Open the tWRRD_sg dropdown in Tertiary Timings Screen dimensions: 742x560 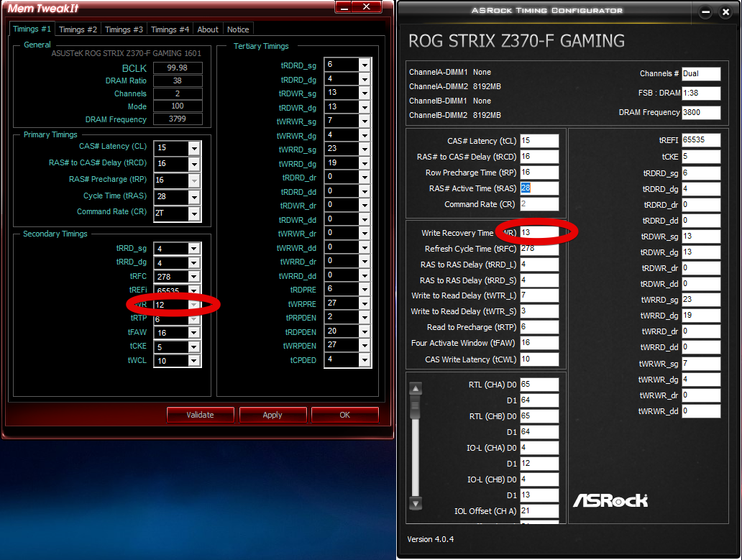(365, 150)
